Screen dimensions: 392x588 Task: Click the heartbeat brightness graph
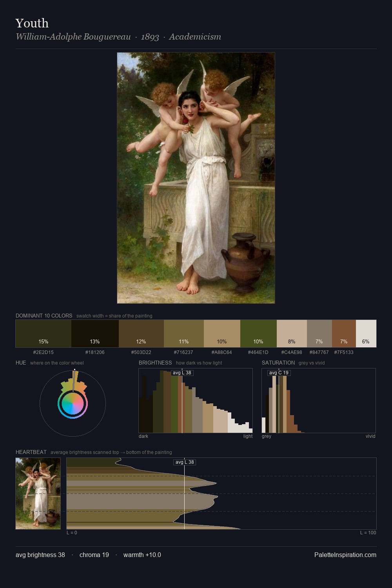[221, 494]
